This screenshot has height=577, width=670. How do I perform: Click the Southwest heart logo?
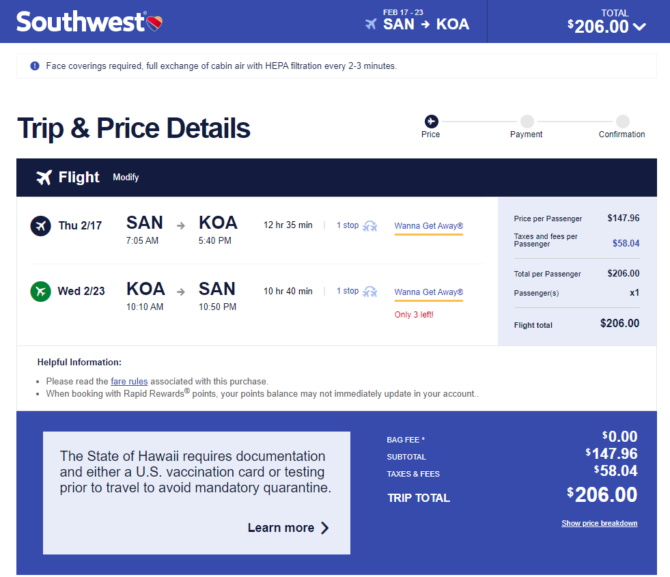[x=155, y=23]
